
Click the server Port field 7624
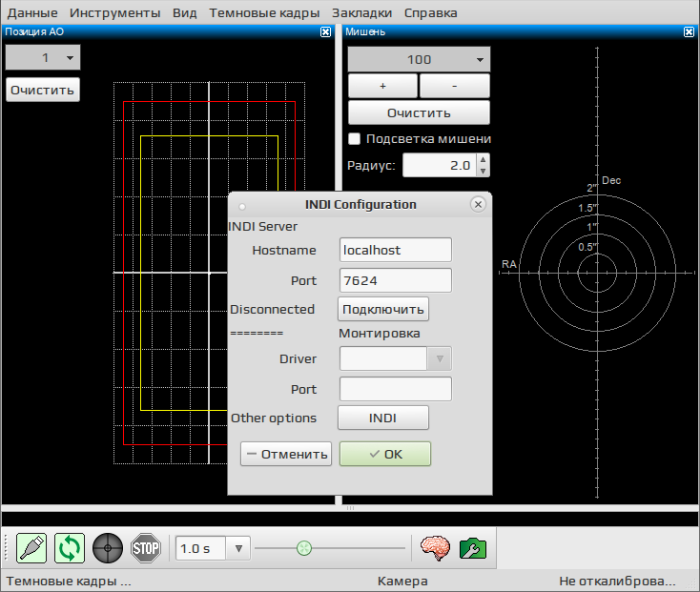[396, 280]
